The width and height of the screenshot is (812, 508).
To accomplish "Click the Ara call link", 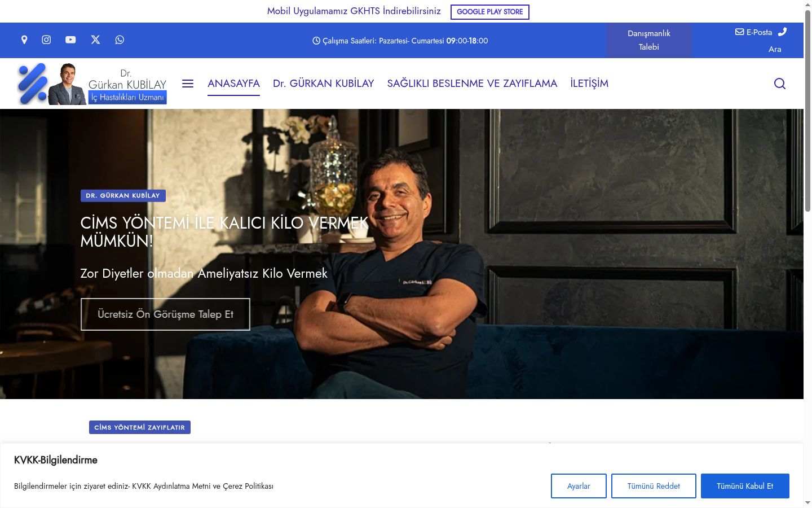I will click(775, 49).
